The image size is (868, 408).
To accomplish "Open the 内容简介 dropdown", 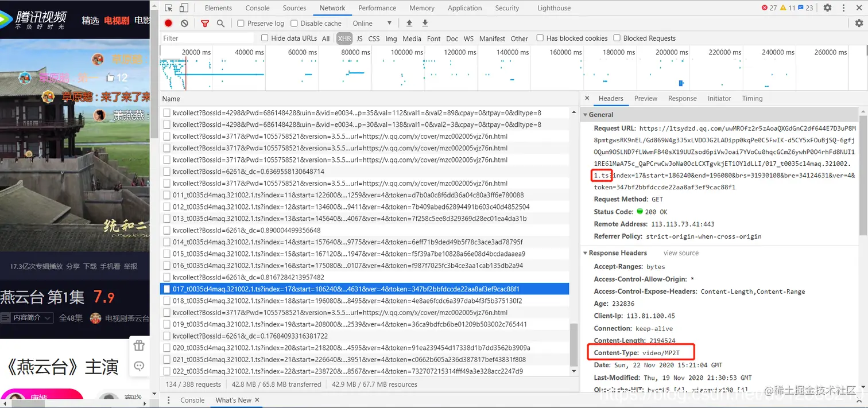I will click(26, 318).
